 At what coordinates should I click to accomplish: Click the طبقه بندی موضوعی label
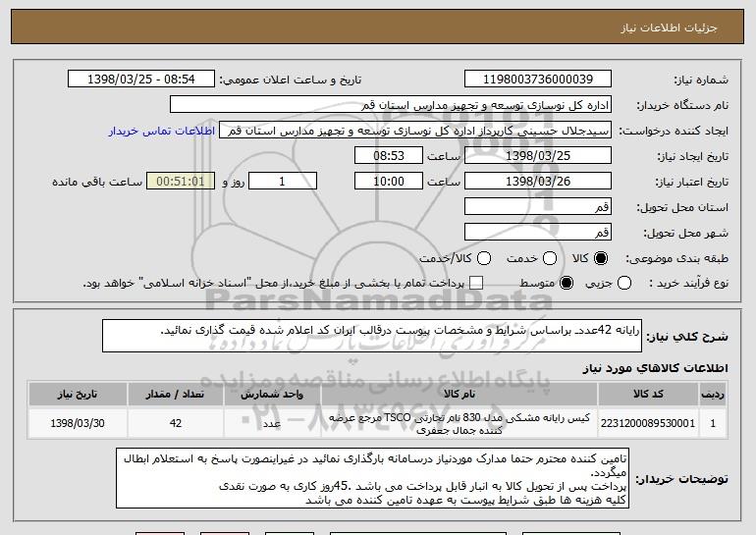coord(676,259)
